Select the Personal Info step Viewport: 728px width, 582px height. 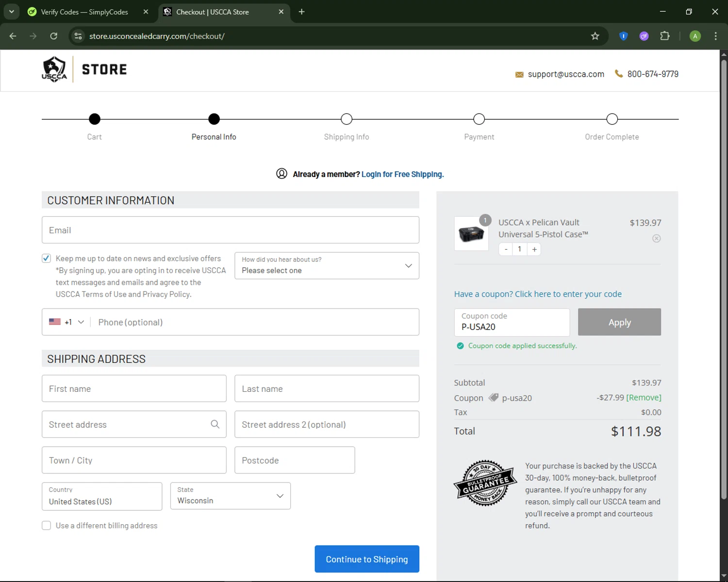pos(214,119)
